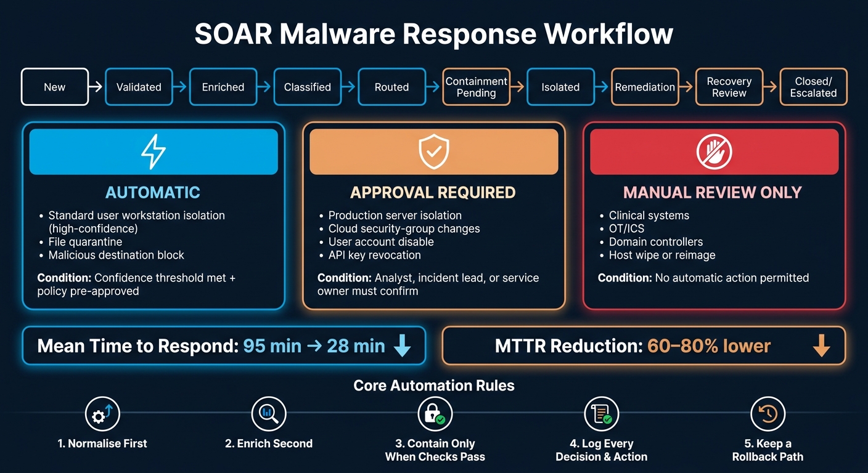
Task: Select the Remediation workflow stage
Action: click(x=645, y=87)
